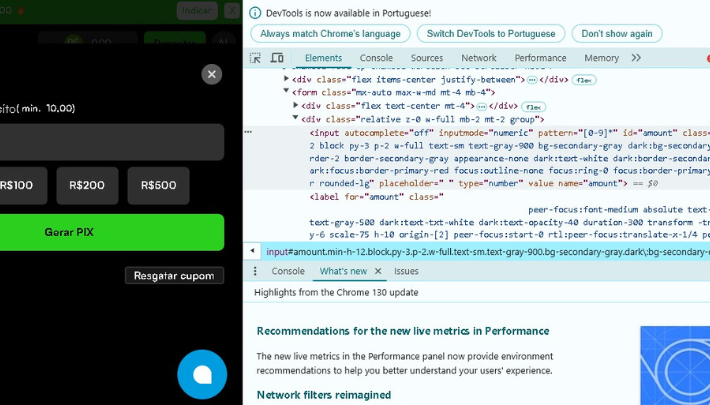
Task: Open the Sources tab
Action: click(x=427, y=58)
